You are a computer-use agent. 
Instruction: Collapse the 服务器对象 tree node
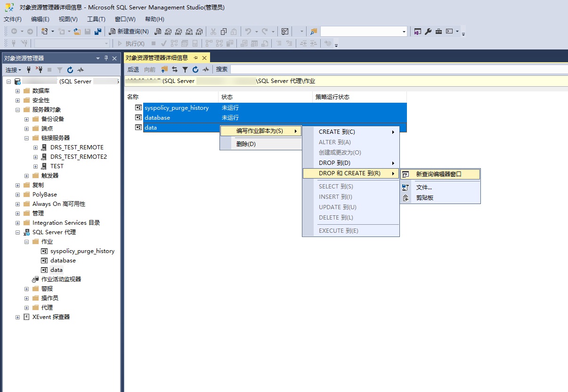(x=18, y=110)
